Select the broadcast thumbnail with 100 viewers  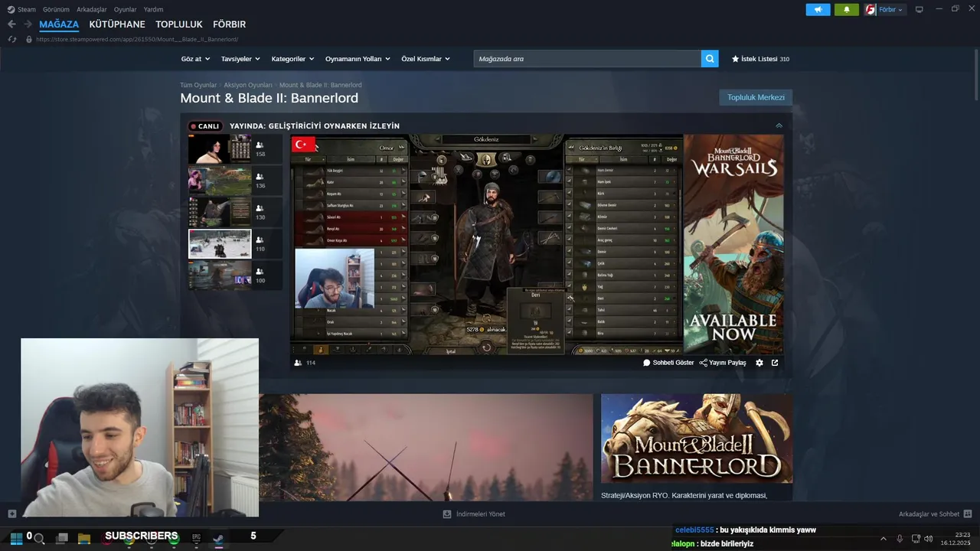[x=220, y=275]
